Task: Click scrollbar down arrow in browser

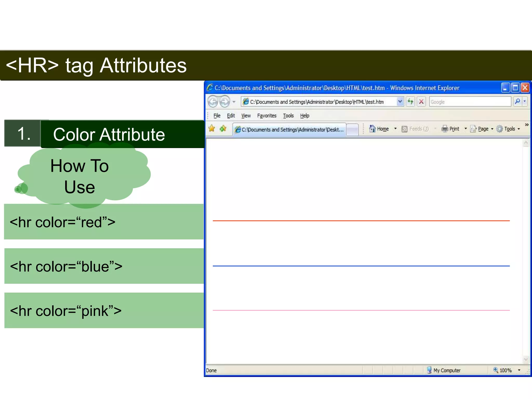Action: [526, 359]
